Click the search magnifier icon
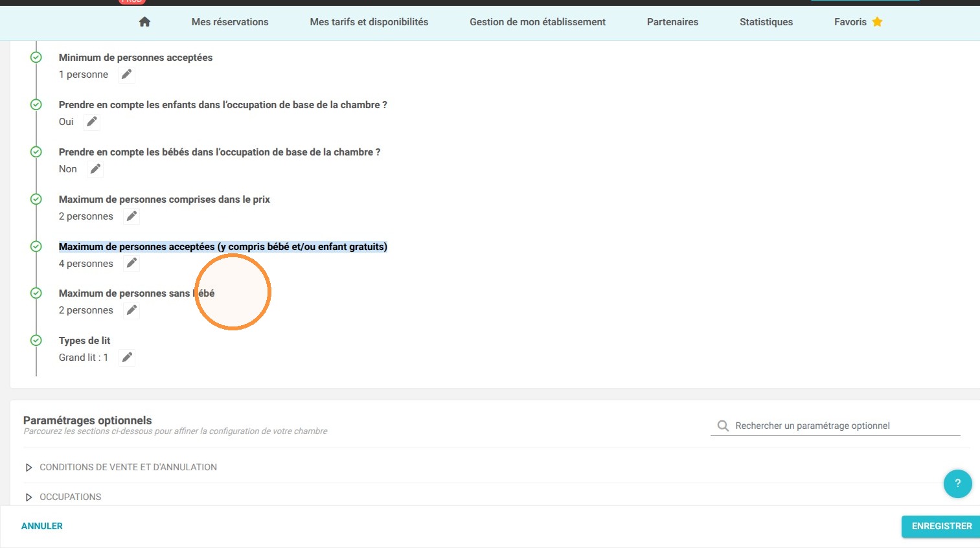 723,426
